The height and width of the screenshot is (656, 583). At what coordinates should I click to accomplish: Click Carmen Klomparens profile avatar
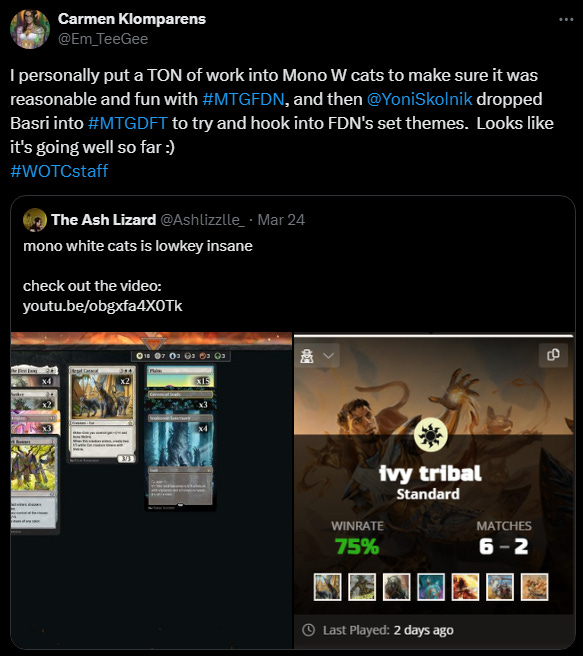(x=30, y=29)
